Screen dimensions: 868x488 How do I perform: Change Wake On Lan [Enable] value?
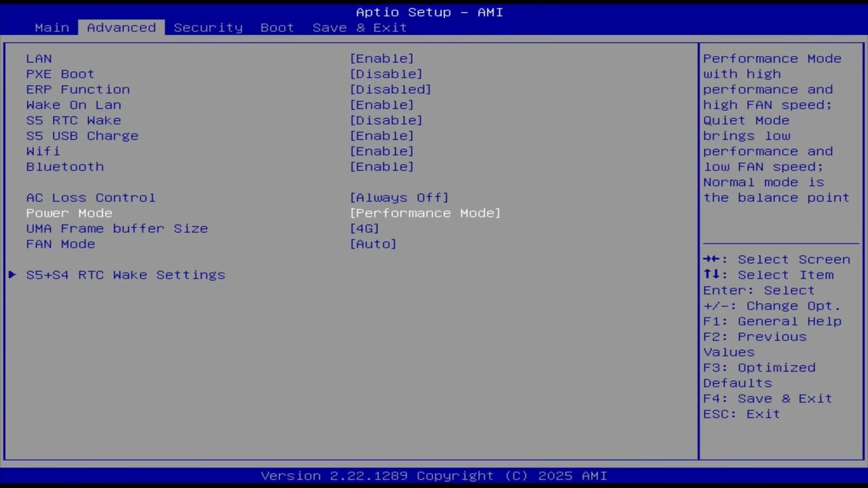click(382, 105)
